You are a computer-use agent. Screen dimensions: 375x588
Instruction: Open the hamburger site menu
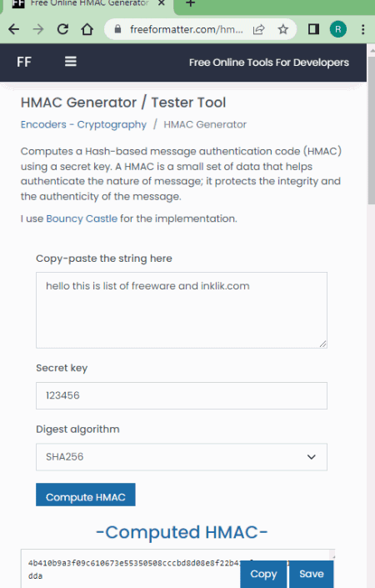(x=71, y=62)
